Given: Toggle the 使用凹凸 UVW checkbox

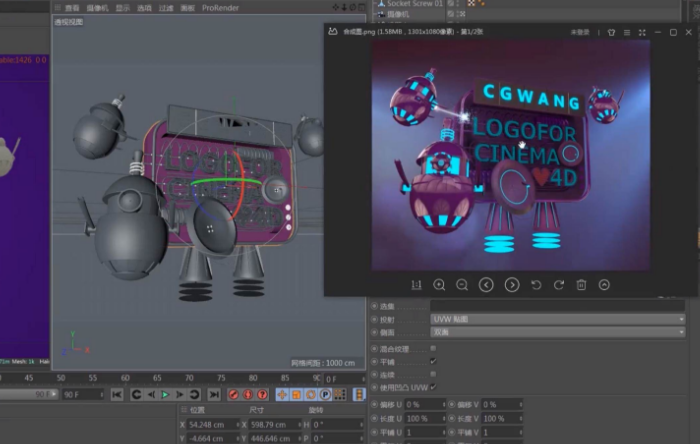Looking at the screenshot, I should 433,386.
